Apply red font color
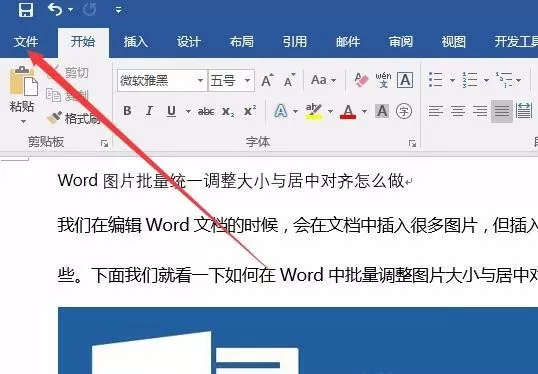 point(348,111)
